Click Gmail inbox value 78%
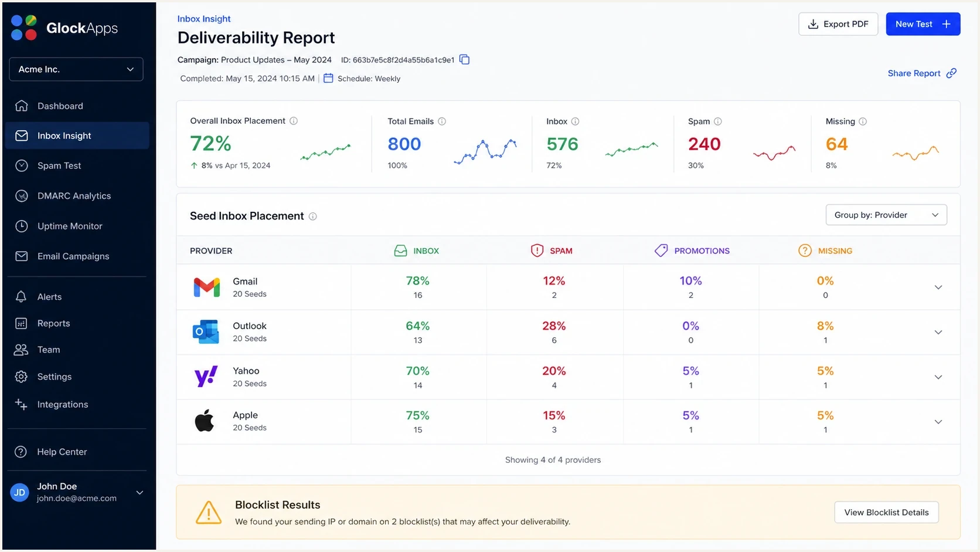 [418, 281]
